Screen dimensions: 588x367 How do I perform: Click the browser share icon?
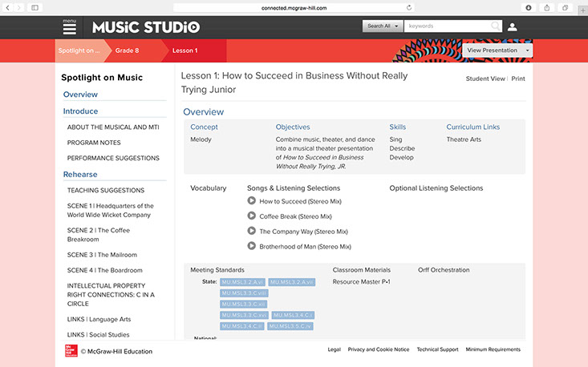point(547,7)
